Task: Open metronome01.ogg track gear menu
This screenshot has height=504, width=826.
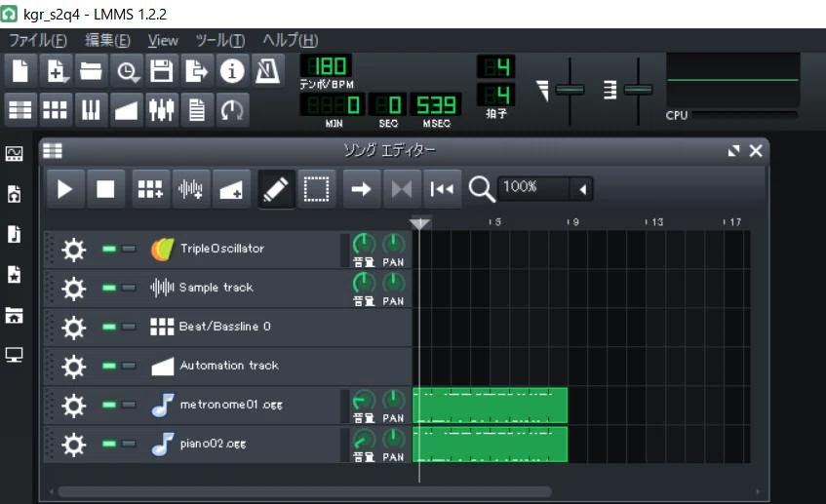Action: click(74, 406)
